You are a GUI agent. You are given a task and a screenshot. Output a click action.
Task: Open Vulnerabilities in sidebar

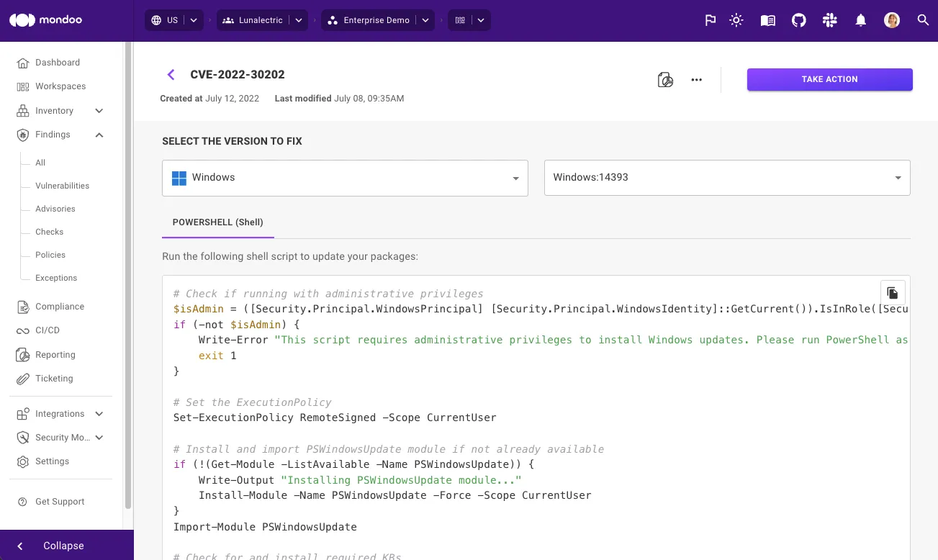[x=63, y=186]
